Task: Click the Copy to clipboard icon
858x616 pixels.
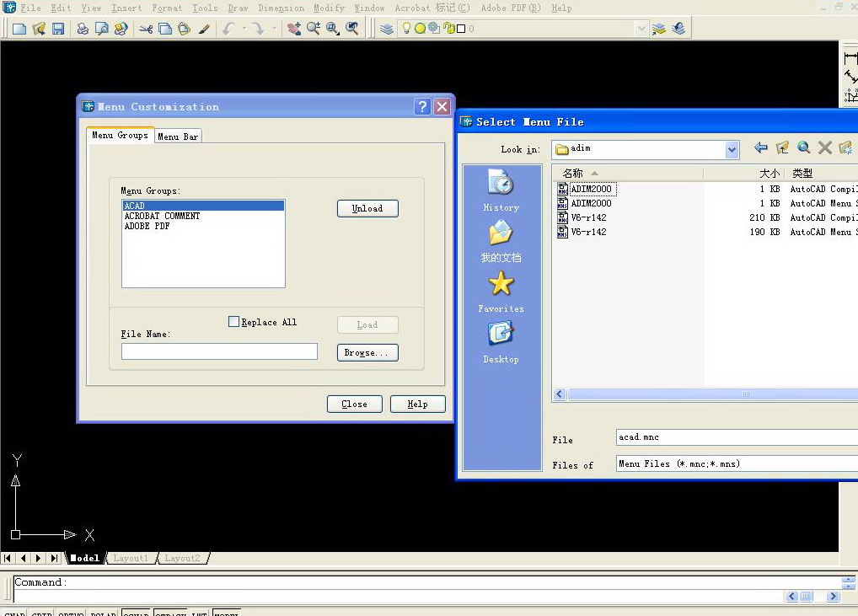Action: coord(164,29)
